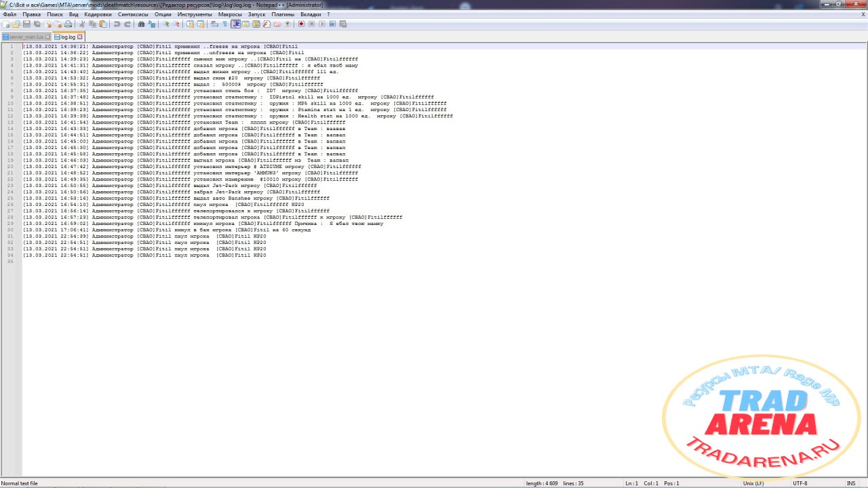
Task: Toggle file monitoring with the eye icon
Action: [x=288, y=24]
